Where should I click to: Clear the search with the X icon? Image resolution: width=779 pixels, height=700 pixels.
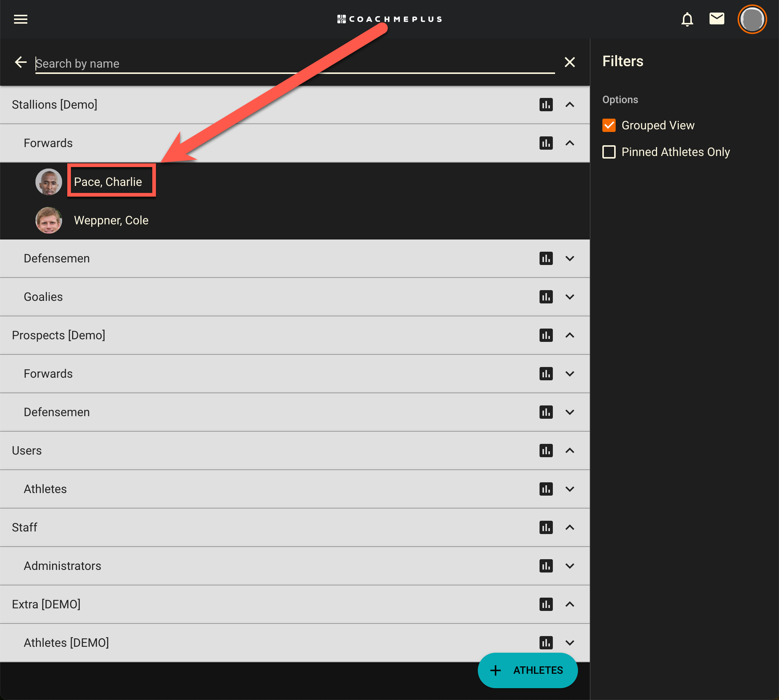click(x=569, y=62)
